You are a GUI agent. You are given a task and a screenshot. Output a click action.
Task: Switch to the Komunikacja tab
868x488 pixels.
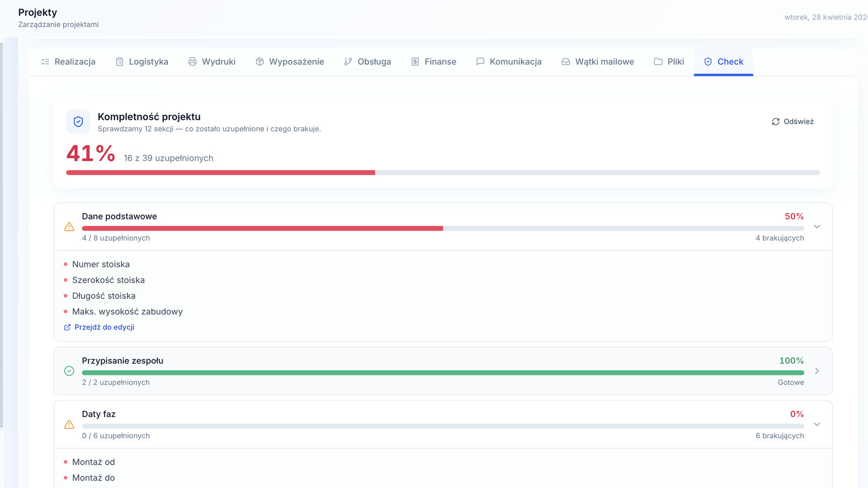[509, 62]
